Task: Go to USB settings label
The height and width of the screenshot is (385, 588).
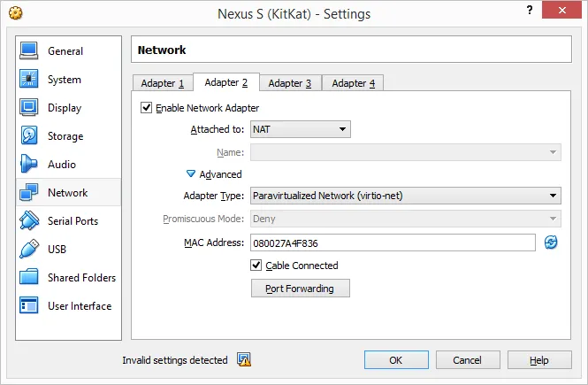Action: click(x=57, y=250)
